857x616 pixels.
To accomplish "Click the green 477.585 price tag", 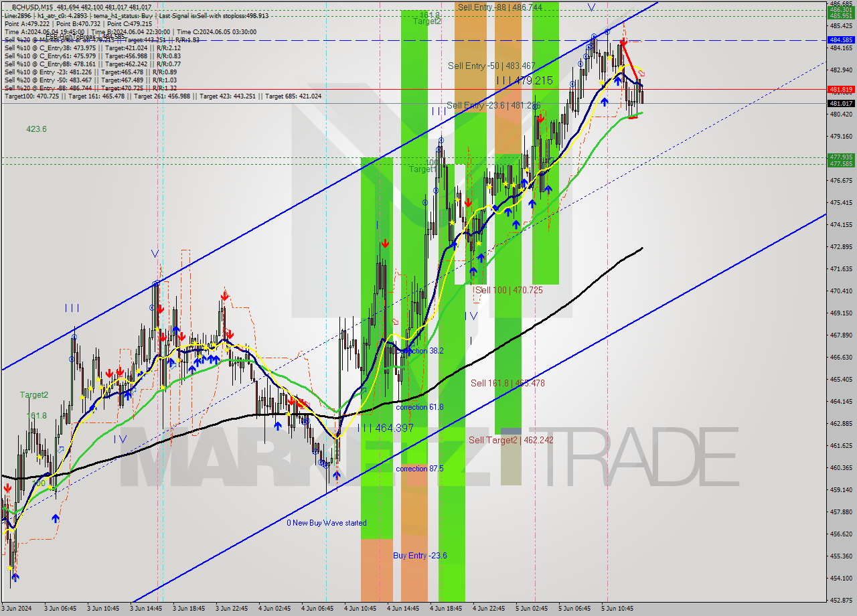I will 842,163.
